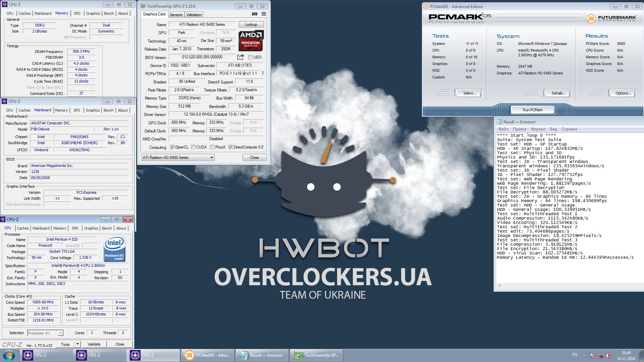Screen dimensions: 644x362
Task: Open the Вид menu in Notepad
Action: (553, 129)
